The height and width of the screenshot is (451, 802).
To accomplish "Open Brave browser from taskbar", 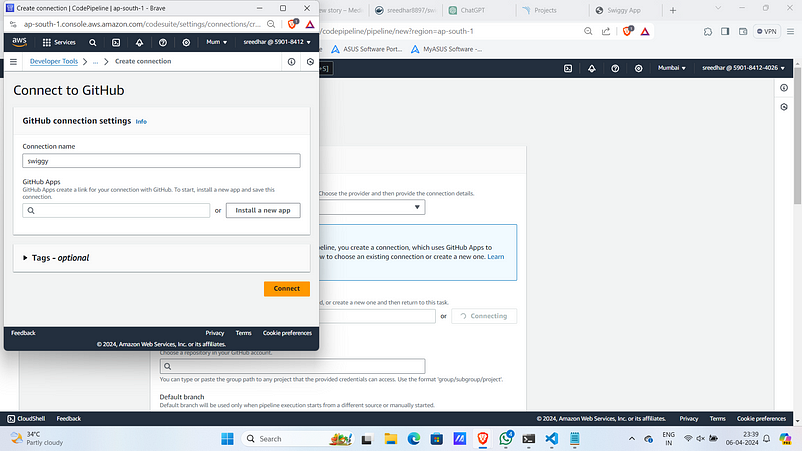I will (482, 439).
